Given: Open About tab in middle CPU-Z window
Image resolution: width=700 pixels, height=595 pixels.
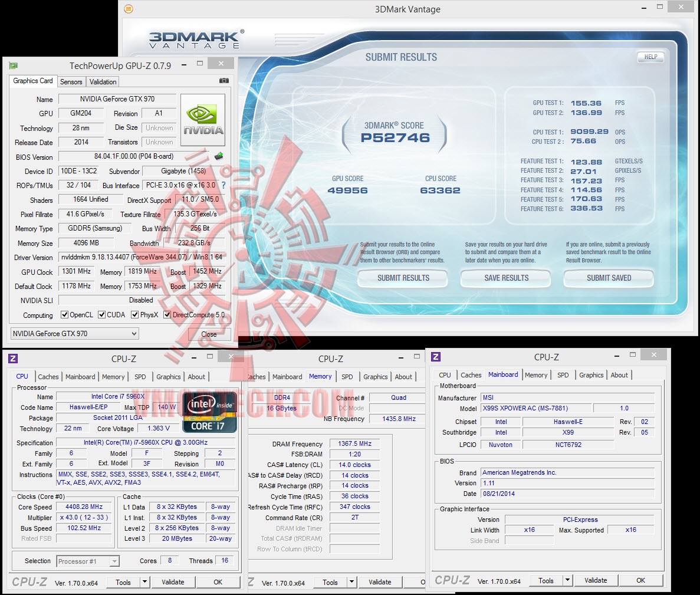Looking at the screenshot, I should [403, 377].
